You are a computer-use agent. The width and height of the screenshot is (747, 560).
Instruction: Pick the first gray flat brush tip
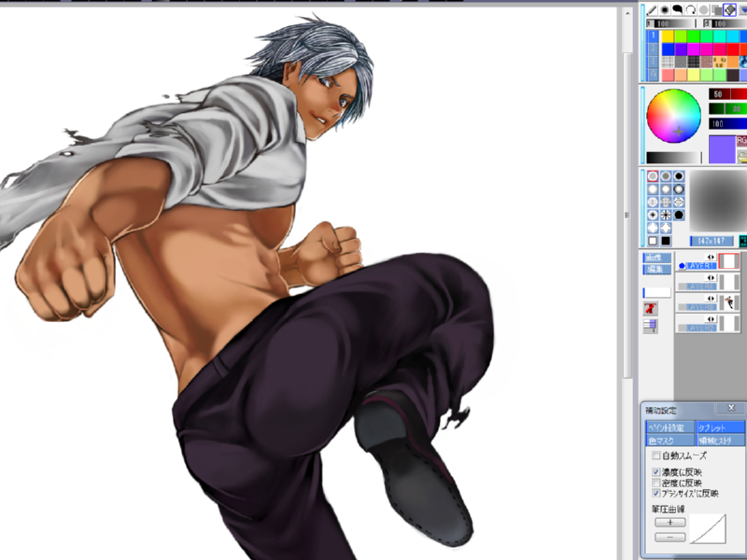(653, 176)
